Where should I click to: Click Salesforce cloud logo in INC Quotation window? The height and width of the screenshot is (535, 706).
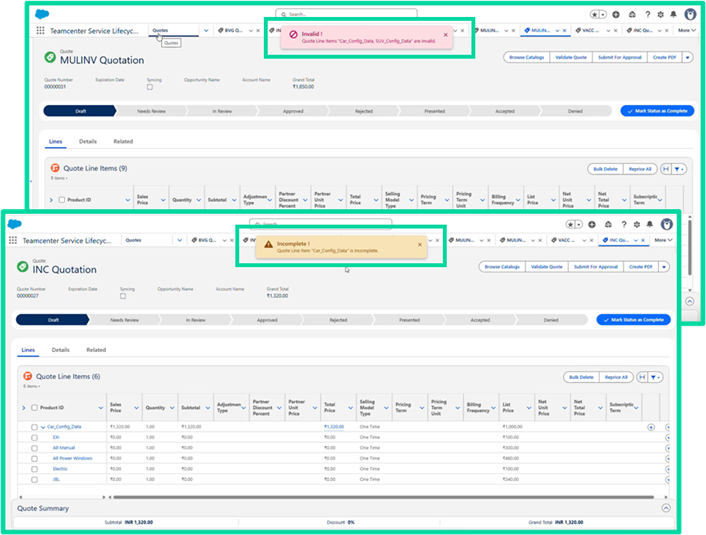[14, 224]
